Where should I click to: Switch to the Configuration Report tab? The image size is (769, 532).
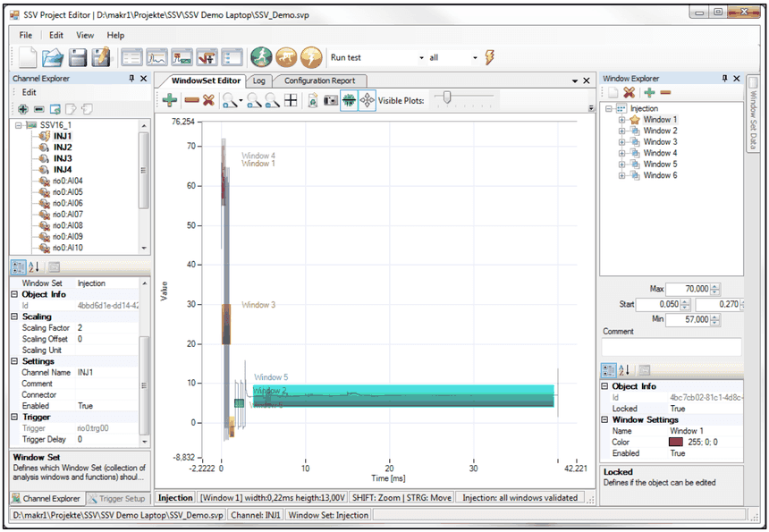point(319,80)
